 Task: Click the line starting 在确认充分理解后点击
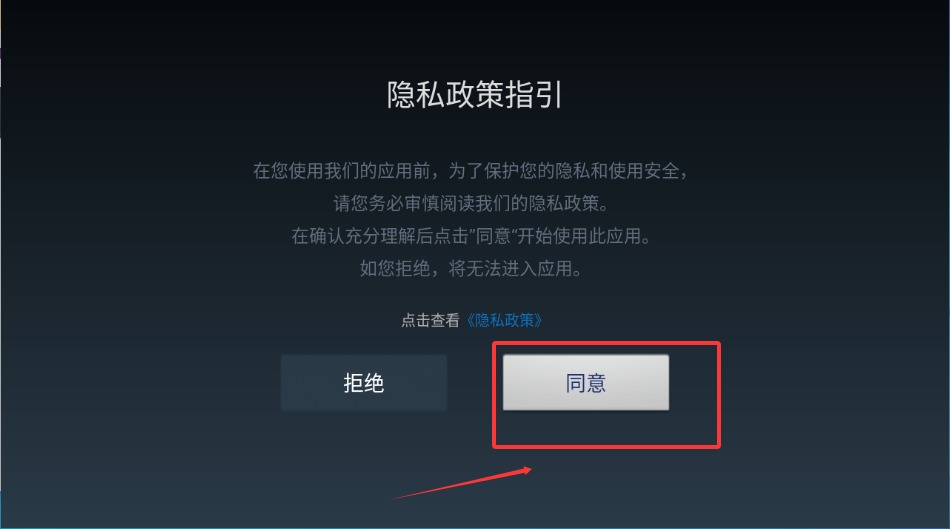pos(471,236)
